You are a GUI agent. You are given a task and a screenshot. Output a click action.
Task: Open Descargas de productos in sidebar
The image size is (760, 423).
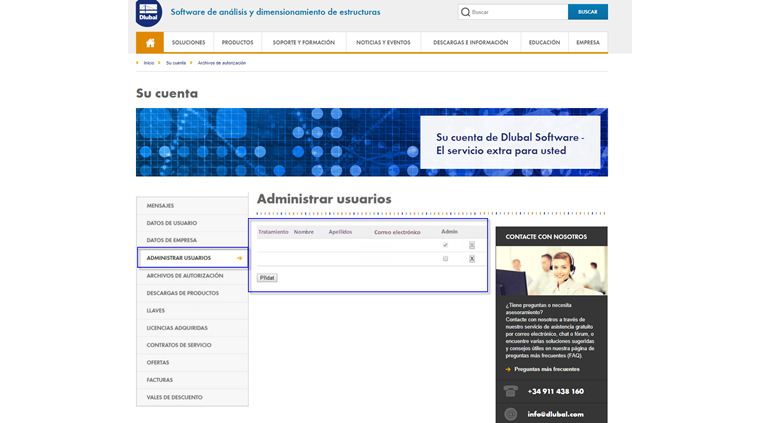(192, 293)
